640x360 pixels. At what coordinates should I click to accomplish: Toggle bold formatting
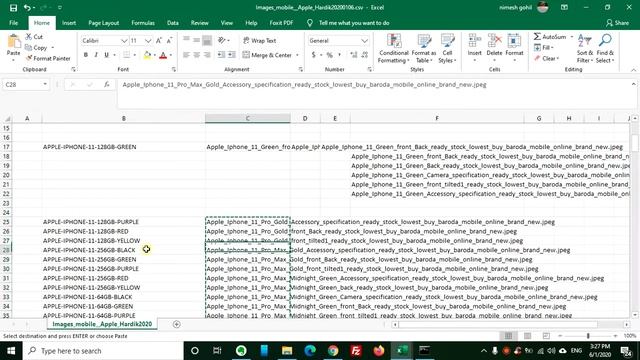[86, 55]
